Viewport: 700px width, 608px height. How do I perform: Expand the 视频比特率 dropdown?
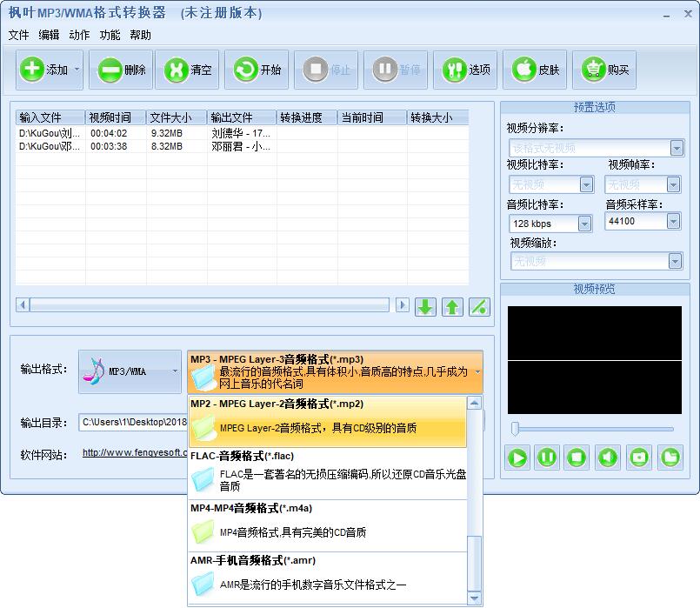click(586, 184)
